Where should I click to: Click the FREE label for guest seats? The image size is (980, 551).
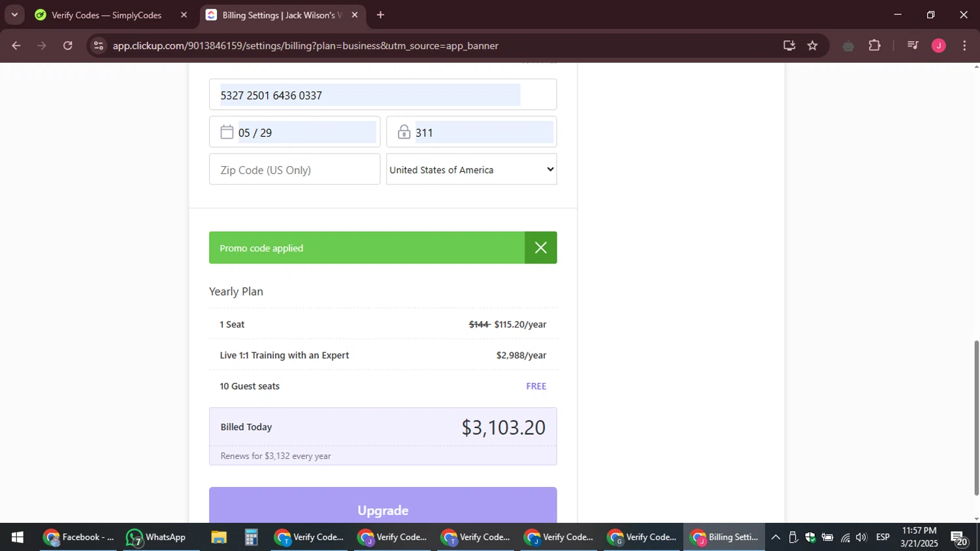(536, 386)
